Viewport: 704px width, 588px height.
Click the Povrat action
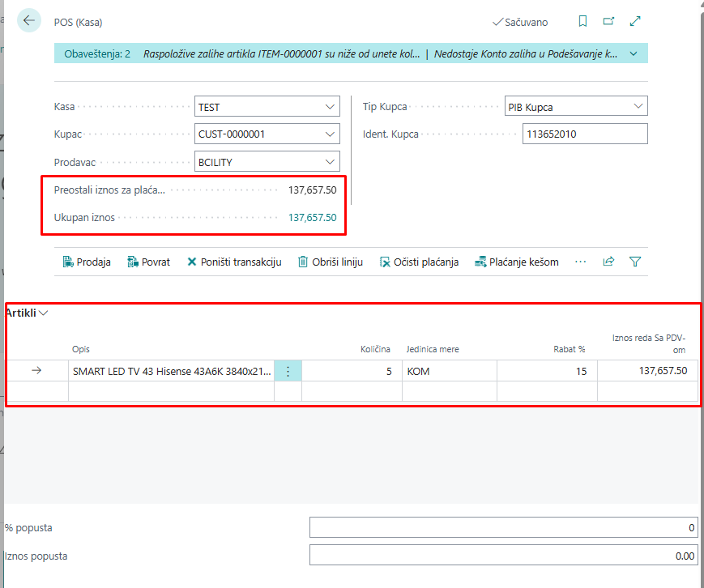[x=148, y=262]
